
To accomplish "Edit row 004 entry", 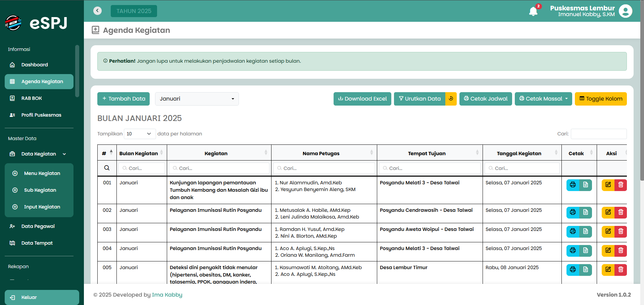I will (x=608, y=250).
